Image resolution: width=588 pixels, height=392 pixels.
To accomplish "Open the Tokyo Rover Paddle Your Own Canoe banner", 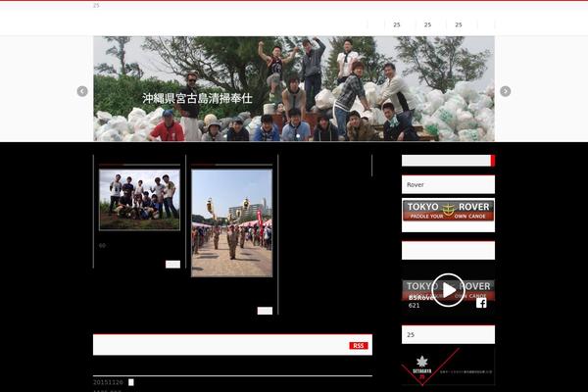I will click(x=448, y=211).
